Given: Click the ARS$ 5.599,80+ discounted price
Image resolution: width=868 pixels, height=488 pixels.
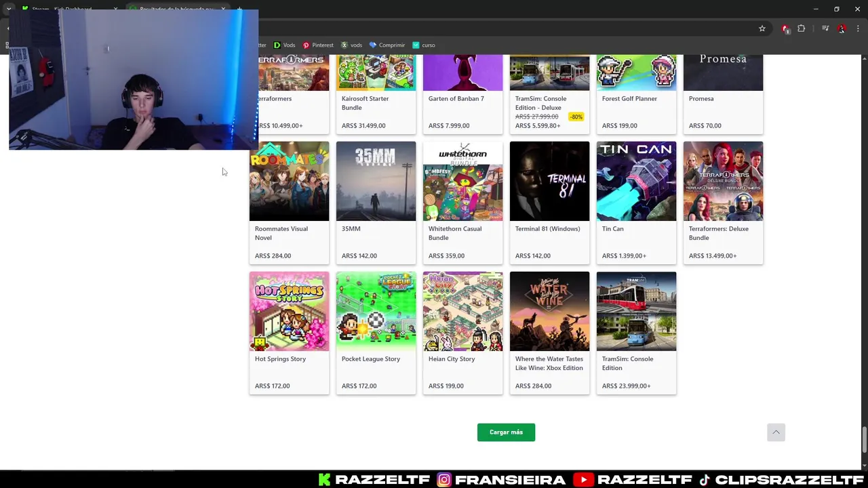Looking at the screenshot, I should tap(538, 125).
